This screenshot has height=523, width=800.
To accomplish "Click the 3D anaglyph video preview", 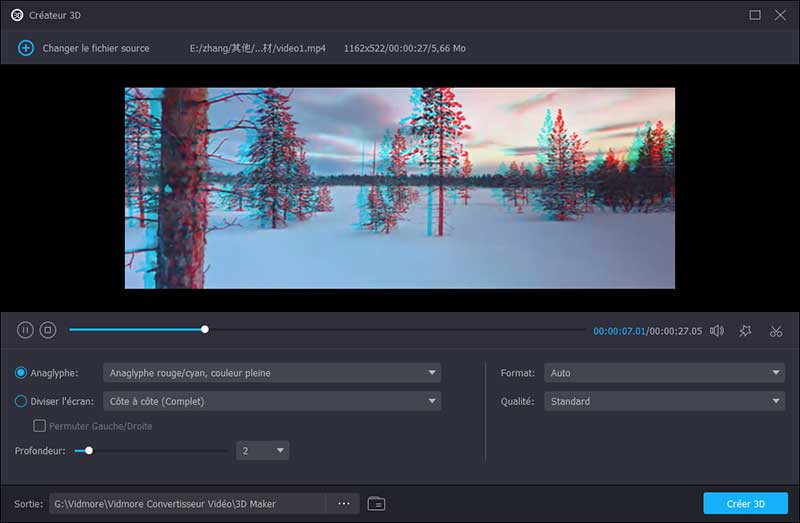I will tap(399, 188).
